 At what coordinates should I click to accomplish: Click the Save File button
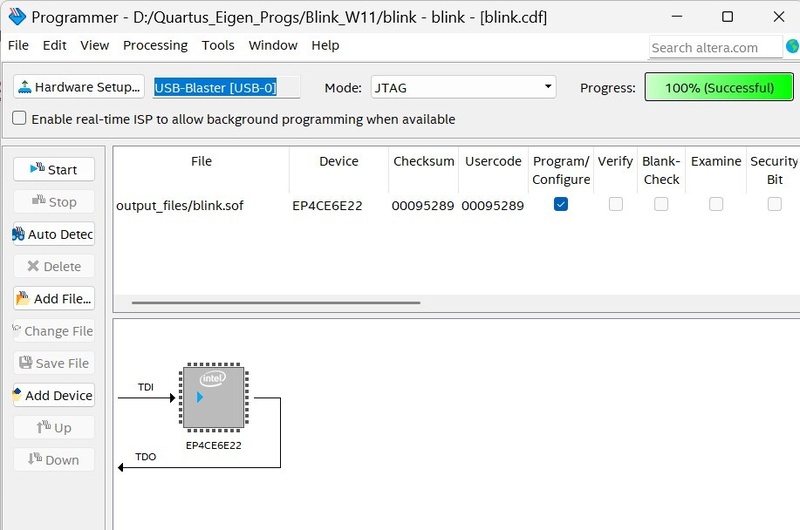(x=54, y=363)
